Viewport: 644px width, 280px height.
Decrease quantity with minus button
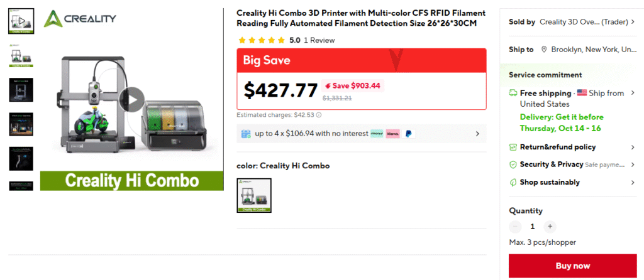(516, 227)
